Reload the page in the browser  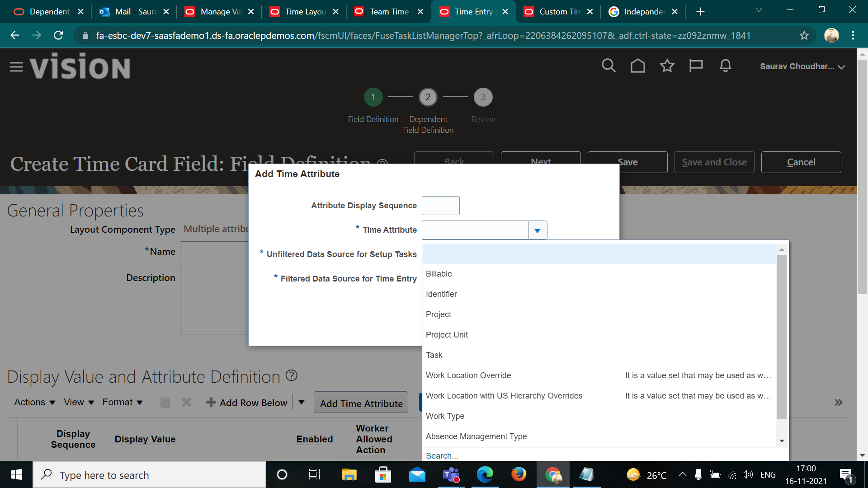[58, 35]
